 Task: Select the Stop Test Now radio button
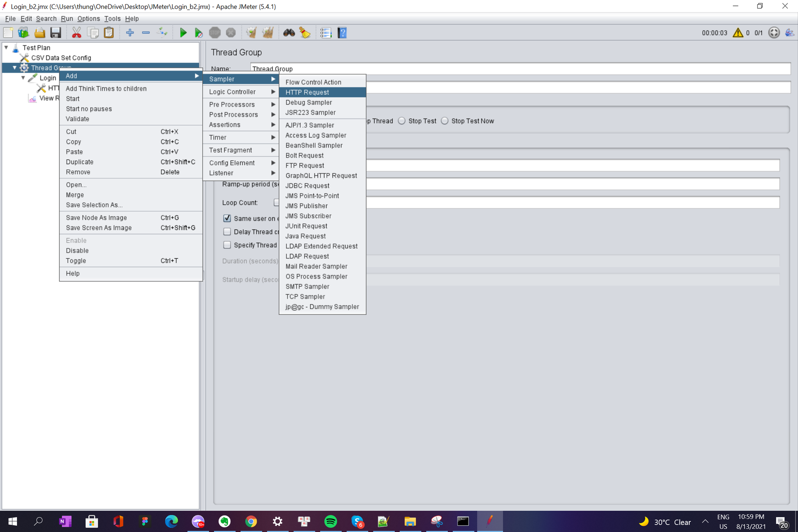(444, 121)
